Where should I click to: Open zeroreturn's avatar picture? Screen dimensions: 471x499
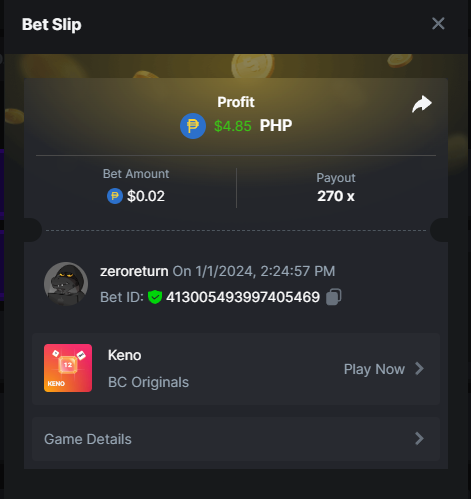(x=66, y=284)
